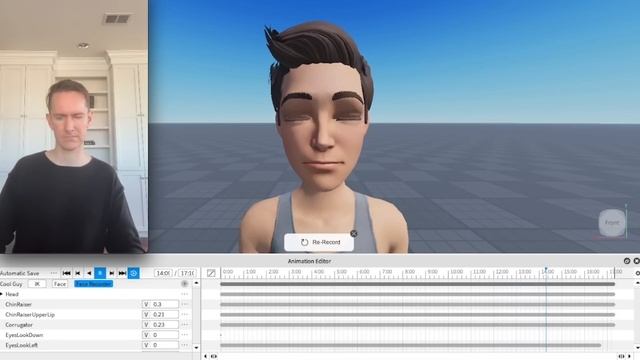This screenshot has height=360, width=640.
Task: Click the 10:00 mark on timeline ruler
Action: [x=456, y=272]
